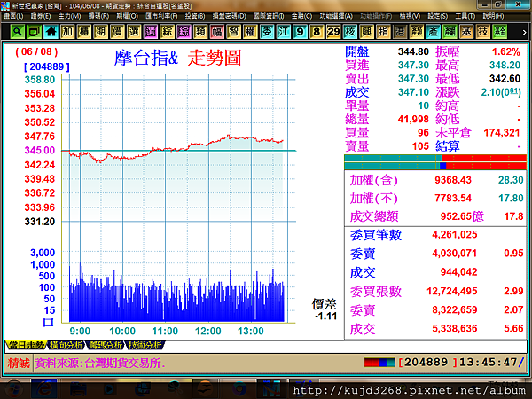Expand toolbar with right chevron arrow
532x399 pixels.
tap(524, 33)
